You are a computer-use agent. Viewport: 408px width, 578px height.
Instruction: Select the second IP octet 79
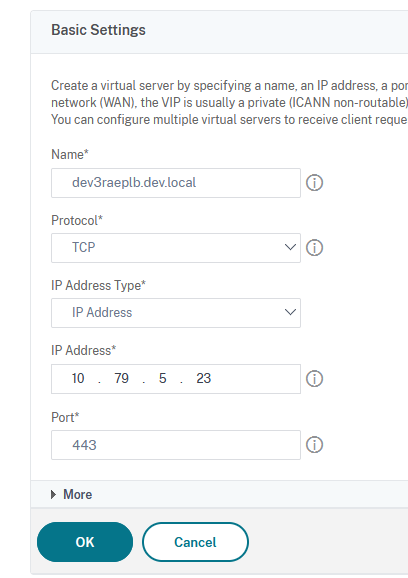[x=121, y=379]
